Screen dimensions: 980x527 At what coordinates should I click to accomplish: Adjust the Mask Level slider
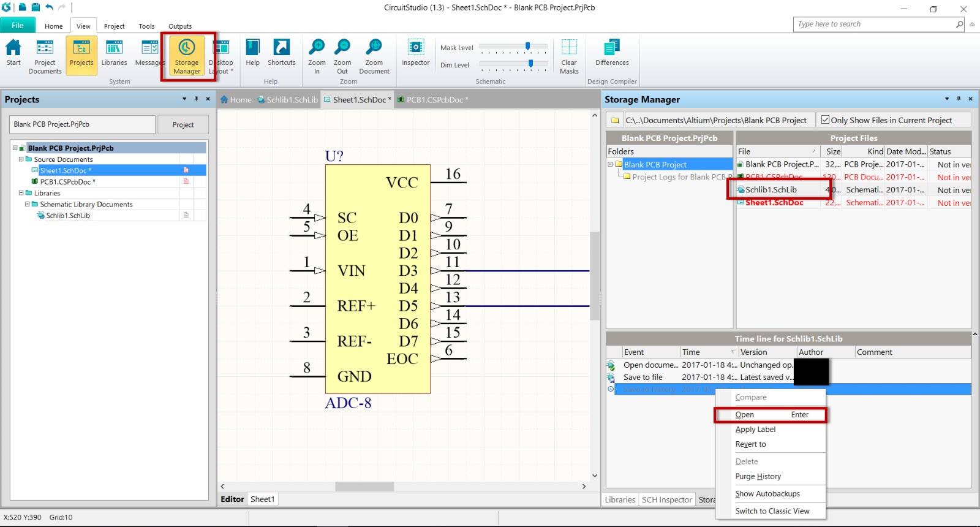527,47
